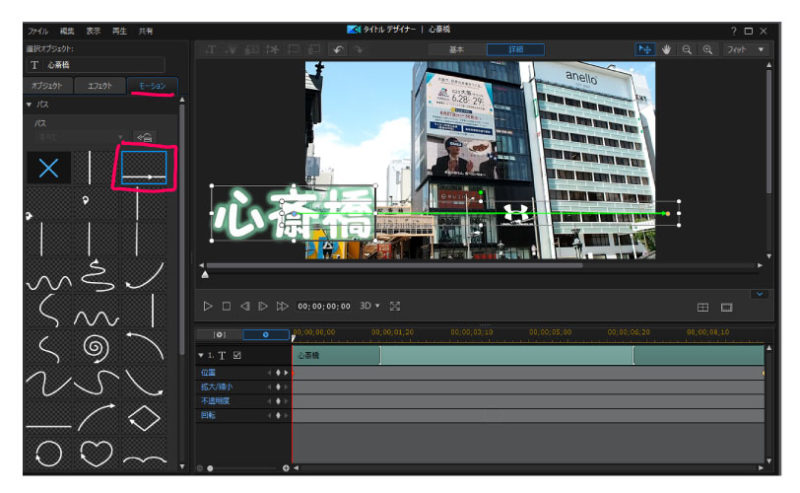Click the zoom in magnifier icon
The height and width of the screenshot is (493, 800).
click(708, 49)
